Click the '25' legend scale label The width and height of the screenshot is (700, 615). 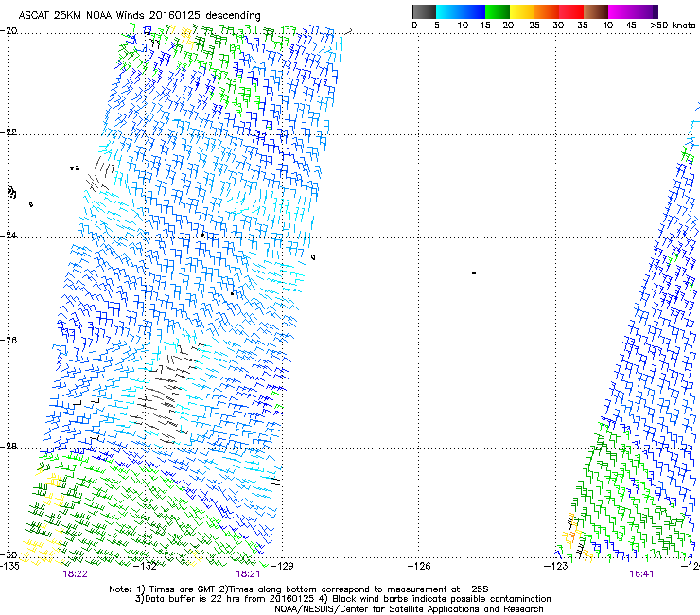pos(534,26)
